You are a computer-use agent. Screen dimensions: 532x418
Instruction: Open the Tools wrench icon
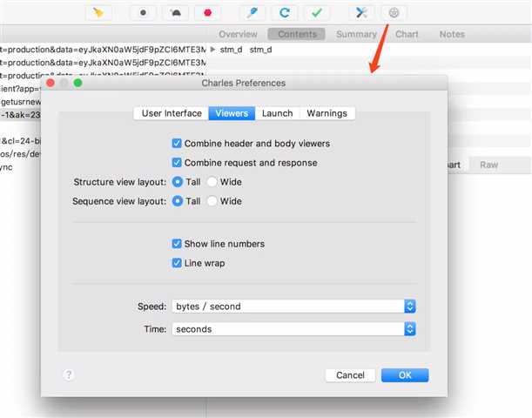(361, 13)
